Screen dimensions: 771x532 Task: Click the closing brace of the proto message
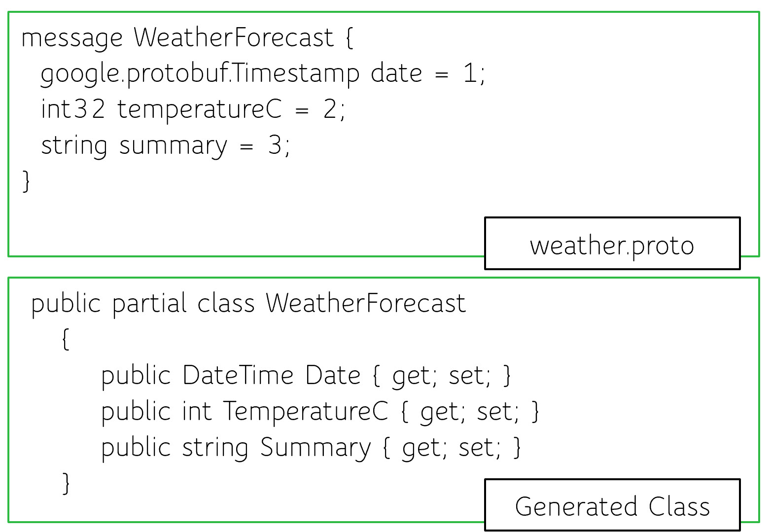coord(26,181)
